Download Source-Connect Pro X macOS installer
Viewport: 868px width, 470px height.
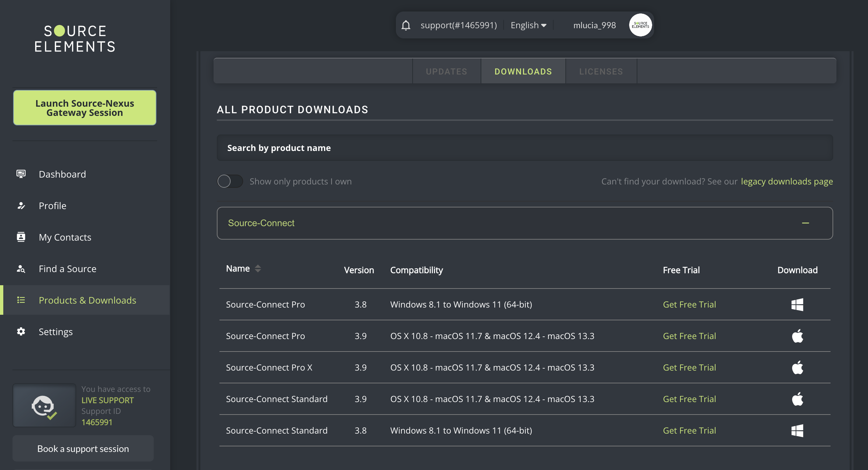(797, 367)
